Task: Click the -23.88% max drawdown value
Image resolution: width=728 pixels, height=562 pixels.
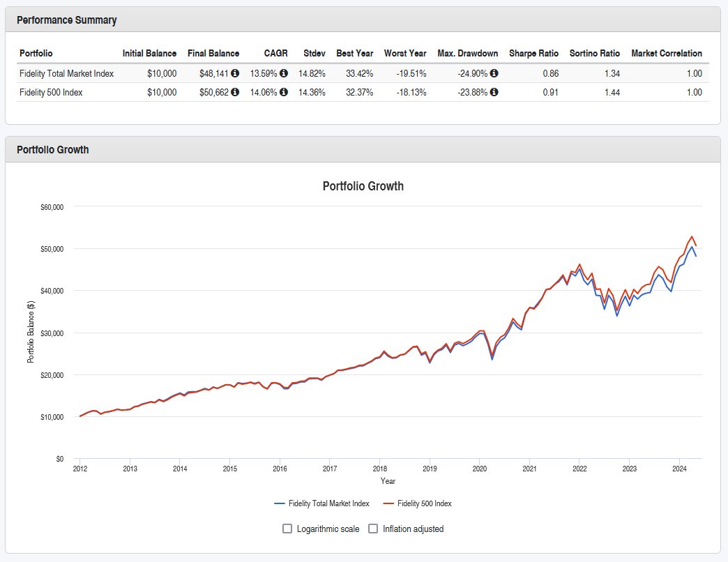Action: tap(473, 92)
